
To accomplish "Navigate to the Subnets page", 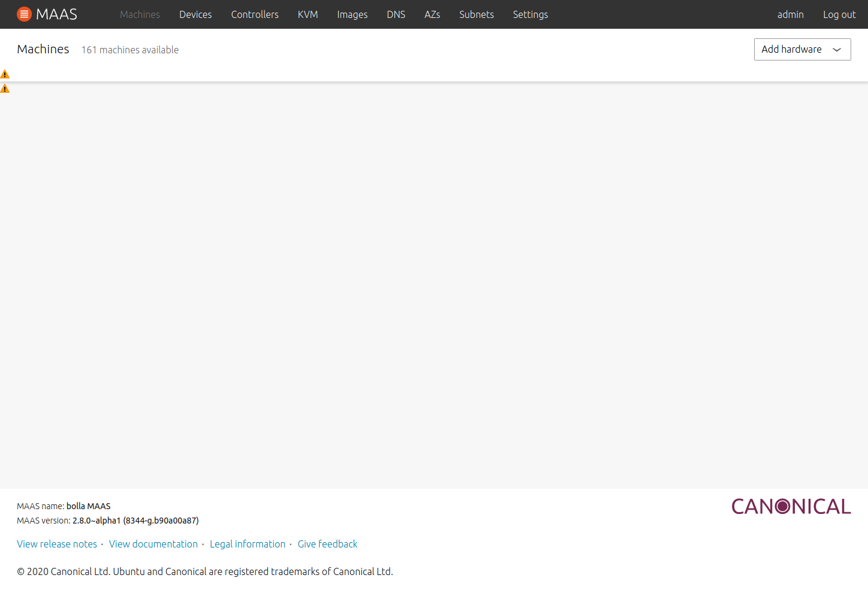I will coord(477,14).
